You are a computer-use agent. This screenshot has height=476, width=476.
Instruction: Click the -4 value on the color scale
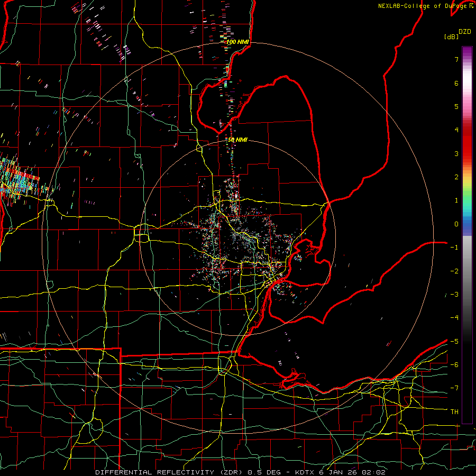(x=454, y=318)
